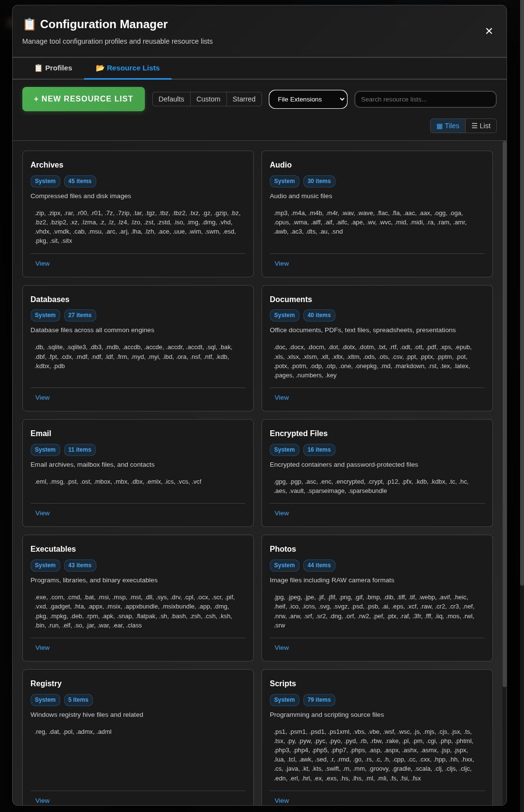
Task: Click the Audio card title
Action: [x=280, y=165]
